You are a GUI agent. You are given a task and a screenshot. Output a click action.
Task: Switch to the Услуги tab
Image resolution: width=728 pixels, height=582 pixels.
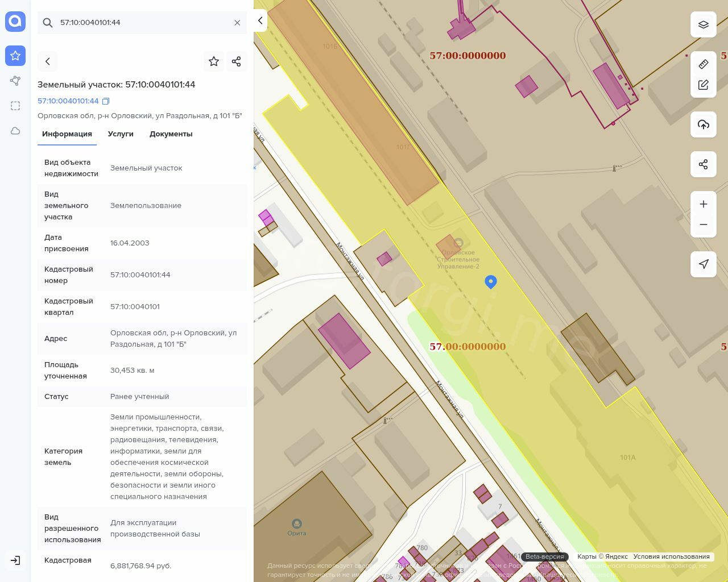[x=121, y=134]
